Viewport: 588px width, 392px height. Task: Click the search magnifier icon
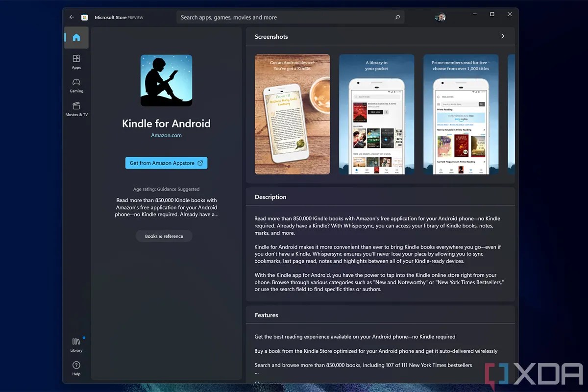coord(397,17)
